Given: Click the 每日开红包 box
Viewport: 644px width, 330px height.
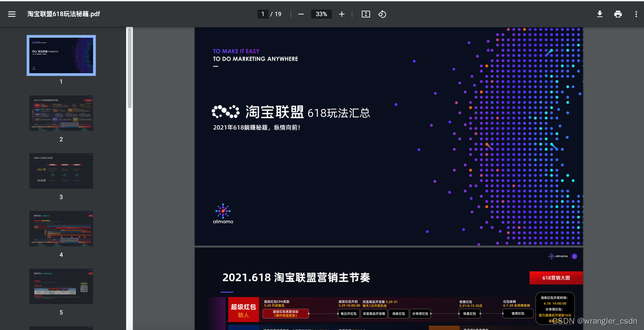Looking at the screenshot, I should tap(348, 313).
